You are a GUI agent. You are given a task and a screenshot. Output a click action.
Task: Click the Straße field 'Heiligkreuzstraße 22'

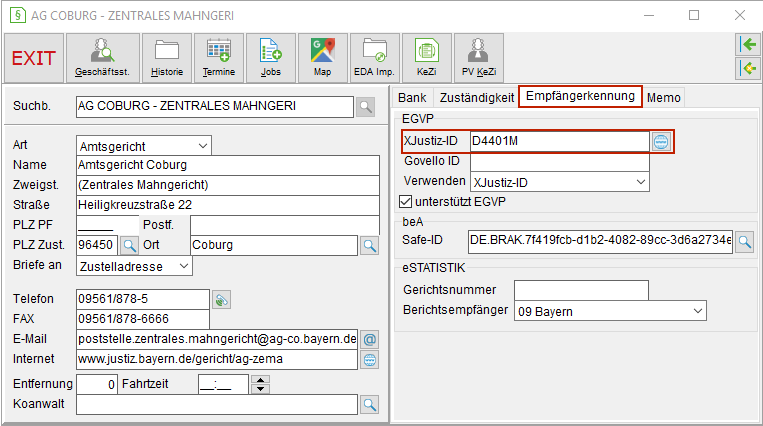(x=228, y=205)
